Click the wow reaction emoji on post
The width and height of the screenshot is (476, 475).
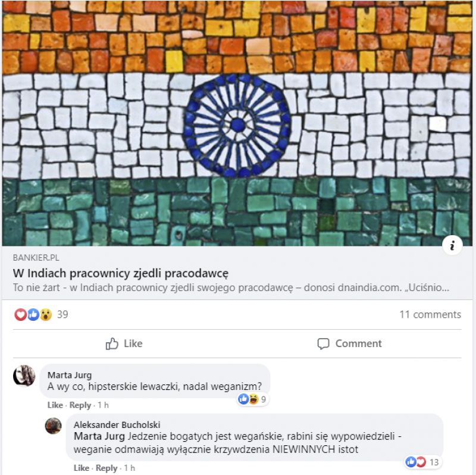pyautogui.click(x=46, y=314)
